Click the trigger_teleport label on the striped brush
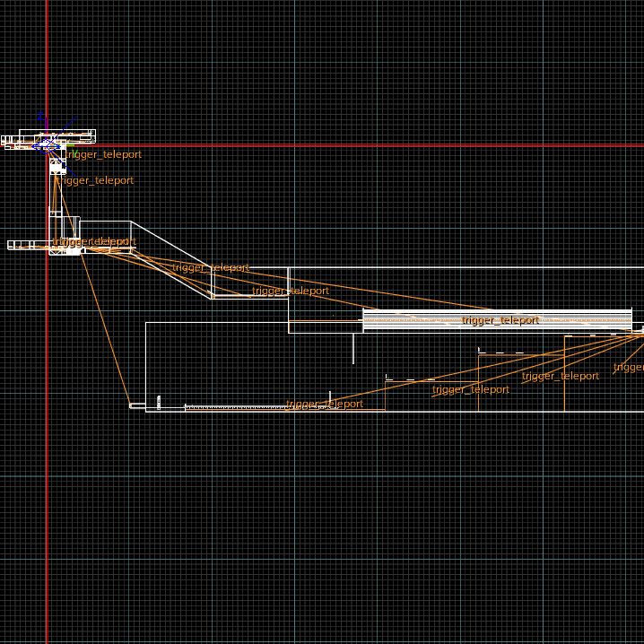644x644 pixels. pos(500,320)
